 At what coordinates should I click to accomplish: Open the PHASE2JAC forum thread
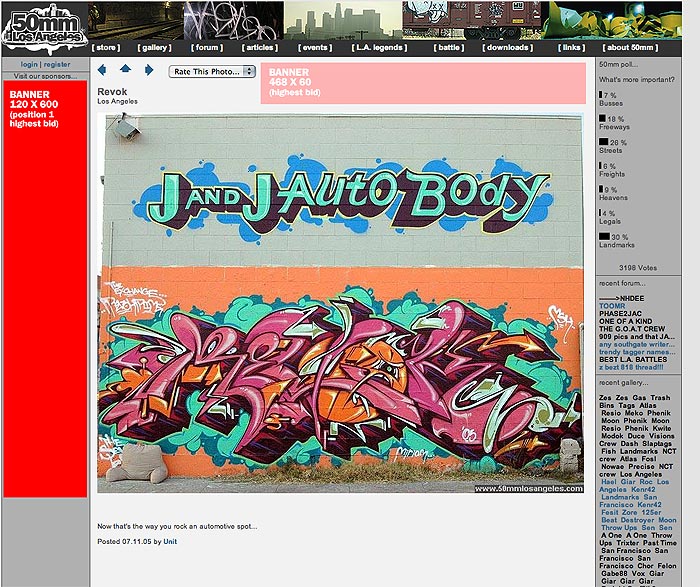(620, 313)
